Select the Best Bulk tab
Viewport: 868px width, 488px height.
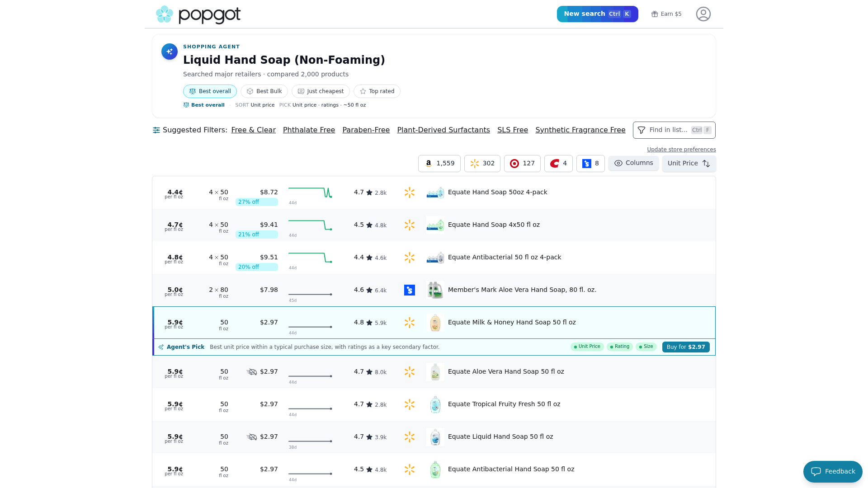coord(264,91)
